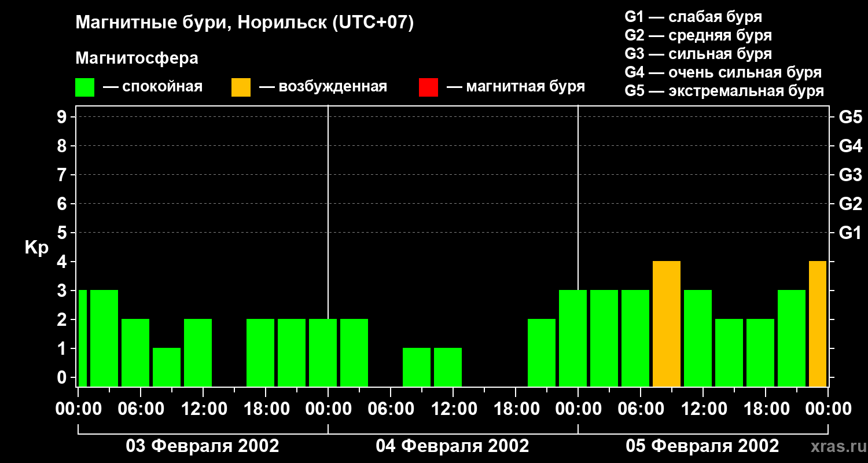Screen dimensions: 868x463
Task: Select the legend line "G1 — слабая буря"
Action: [693, 17]
